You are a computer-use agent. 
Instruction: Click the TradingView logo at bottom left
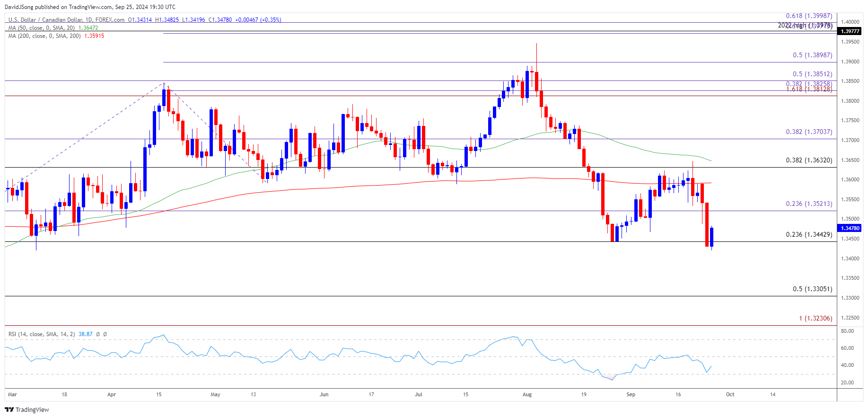pyautogui.click(x=27, y=409)
